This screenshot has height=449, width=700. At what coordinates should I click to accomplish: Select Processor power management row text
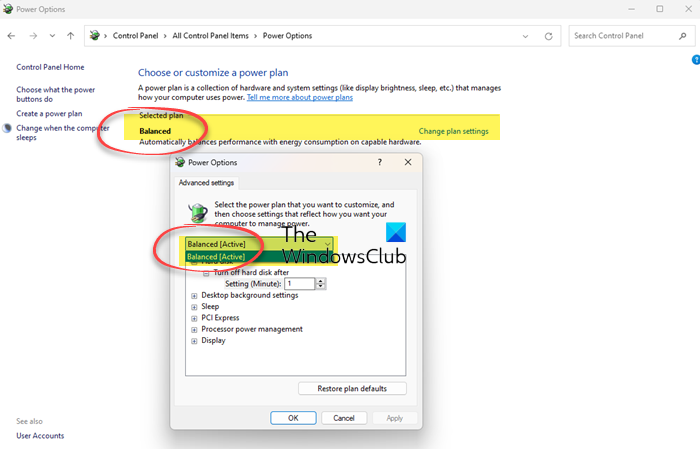pyautogui.click(x=252, y=329)
